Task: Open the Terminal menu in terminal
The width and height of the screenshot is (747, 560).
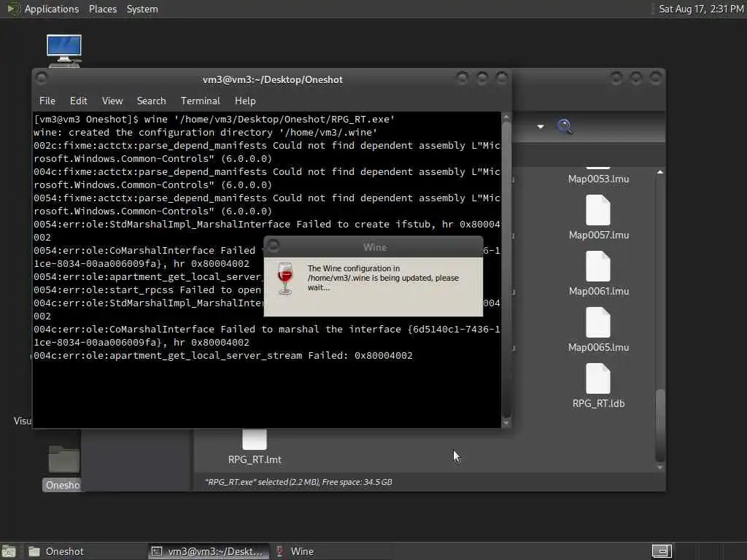Action: tap(200, 101)
